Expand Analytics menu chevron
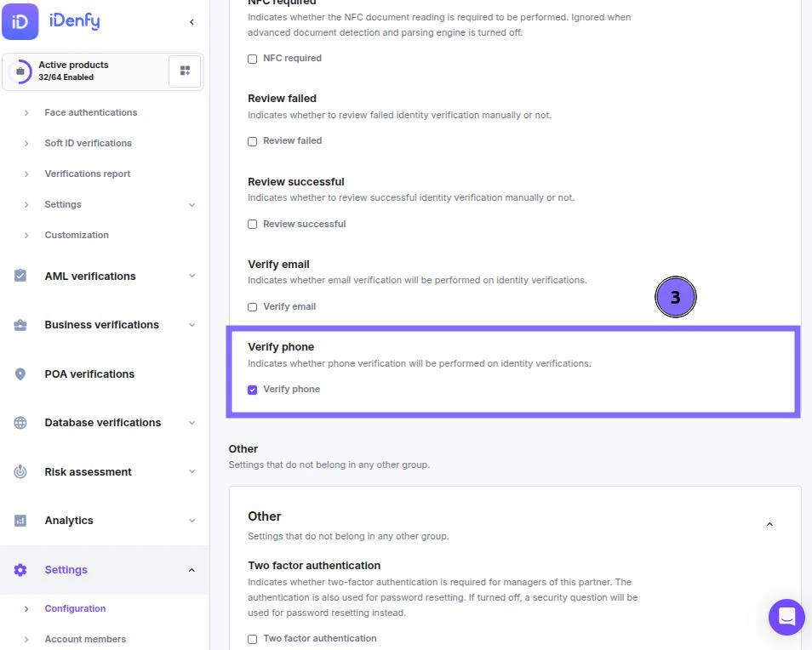812x650 pixels. click(192, 521)
